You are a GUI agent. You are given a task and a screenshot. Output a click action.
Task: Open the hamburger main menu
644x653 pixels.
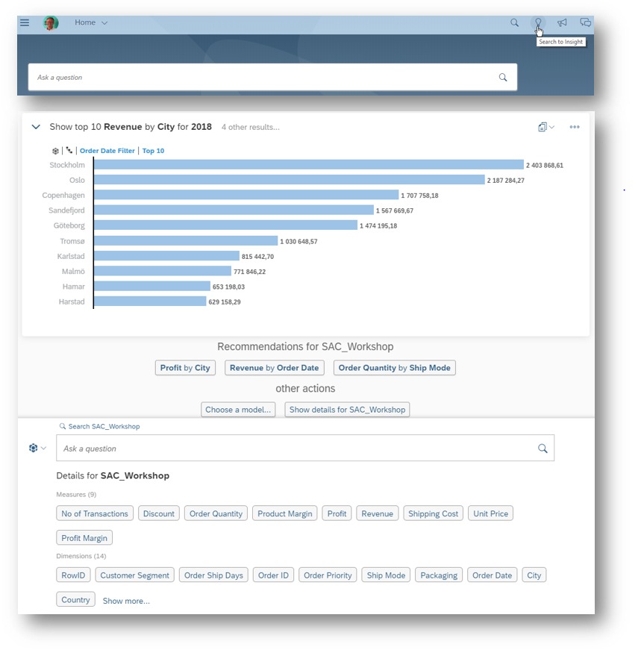point(25,23)
